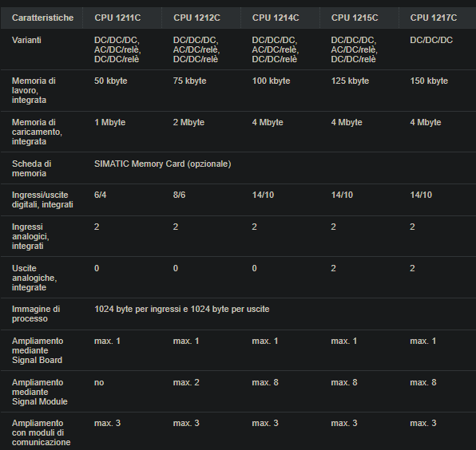Click the Immagine di processo row label
This screenshot has width=476, height=450.
point(36,314)
